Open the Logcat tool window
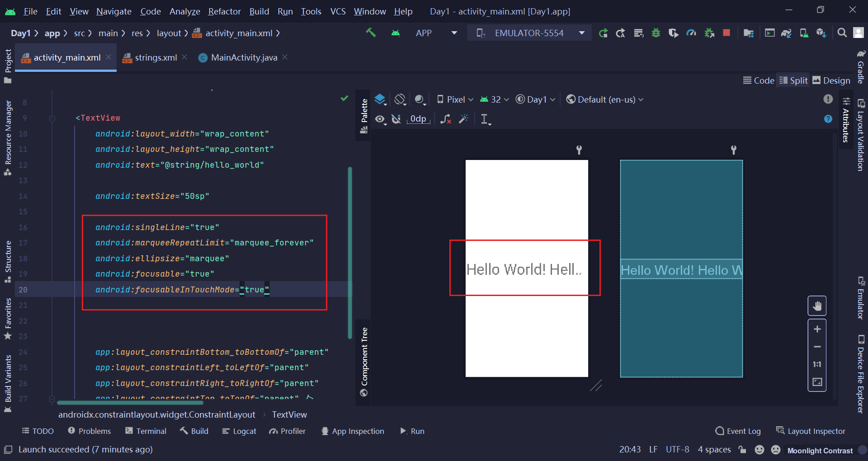Image resolution: width=868 pixels, height=461 pixels. 239,431
